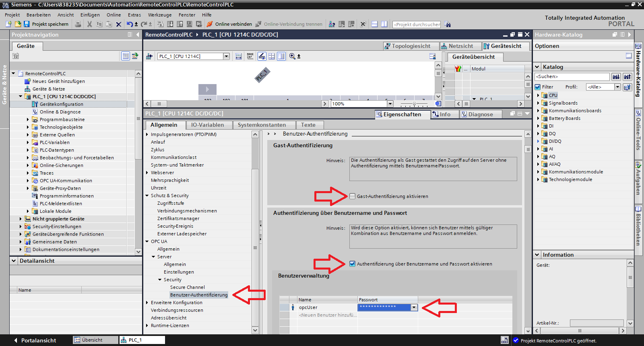Toggle the catalog Filter checkbox
Image resolution: width=644 pixels, height=346 pixels.
[538, 87]
